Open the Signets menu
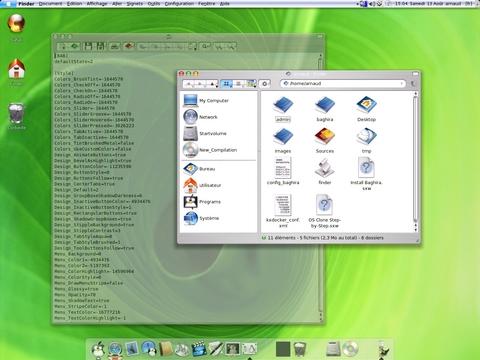Viewport: 480px width, 360px height. tap(135, 4)
